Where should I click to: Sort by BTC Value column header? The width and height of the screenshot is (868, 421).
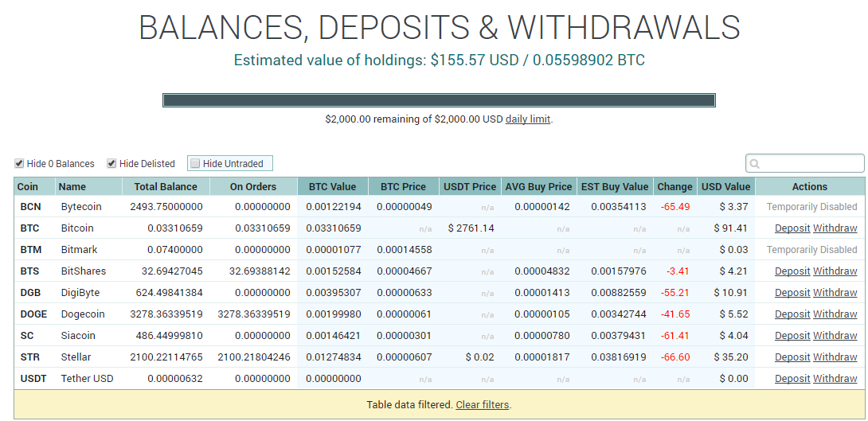click(333, 186)
